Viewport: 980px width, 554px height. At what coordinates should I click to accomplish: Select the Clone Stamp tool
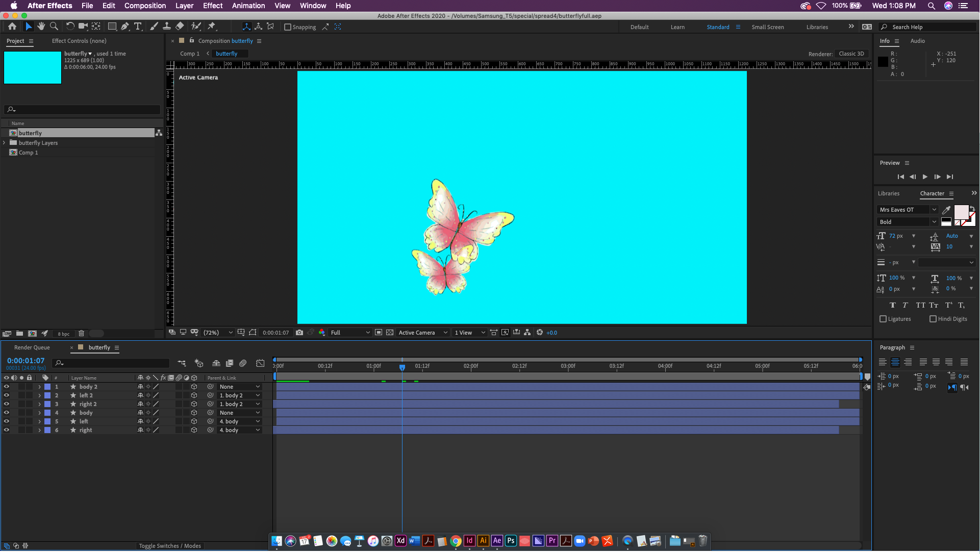click(x=167, y=27)
